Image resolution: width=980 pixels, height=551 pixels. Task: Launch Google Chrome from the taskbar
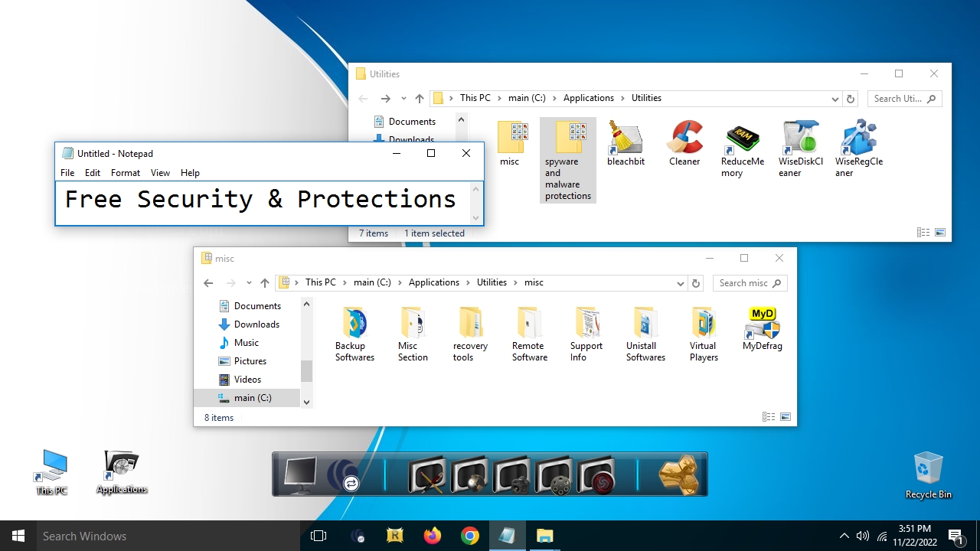(x=469, y=536)
